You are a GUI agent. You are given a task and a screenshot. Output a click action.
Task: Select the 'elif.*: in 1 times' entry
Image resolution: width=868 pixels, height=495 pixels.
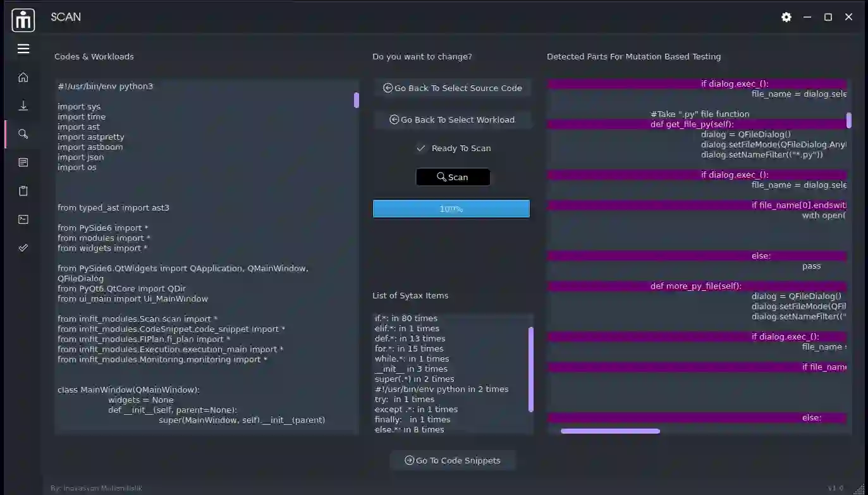point(407,328)
